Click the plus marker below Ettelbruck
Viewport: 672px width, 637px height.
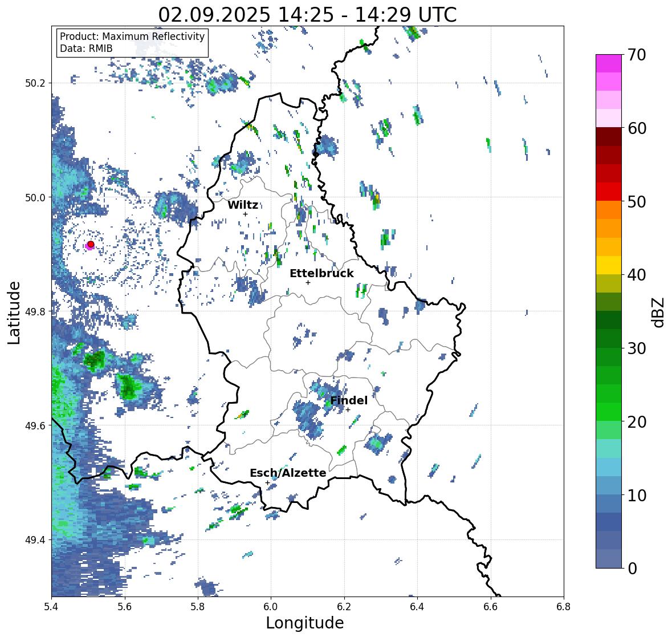pyautogui.click(x=308, y=282)
